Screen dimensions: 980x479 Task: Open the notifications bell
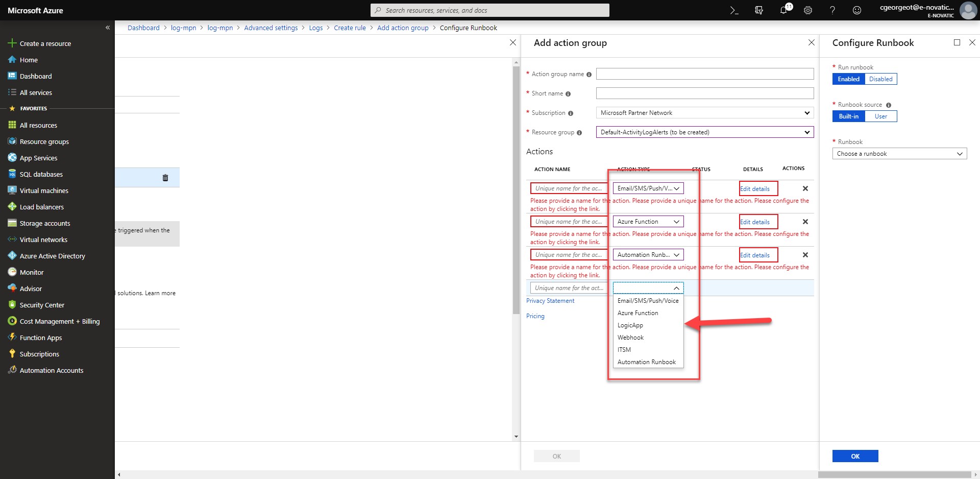click(783, 10)
